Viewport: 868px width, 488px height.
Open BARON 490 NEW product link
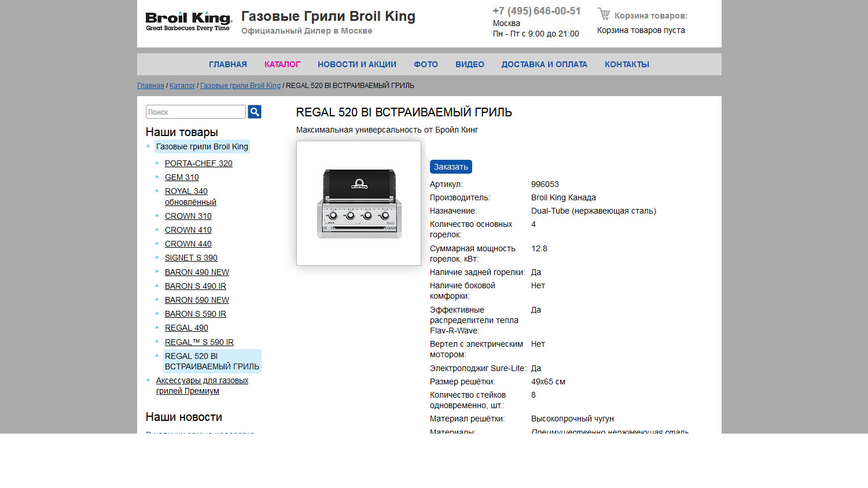click(197, 272)
